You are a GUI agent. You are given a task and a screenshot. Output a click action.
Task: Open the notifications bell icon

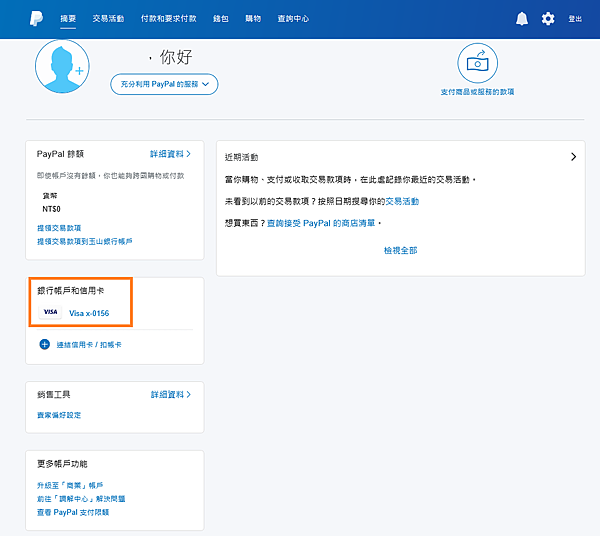coord(522,18)
